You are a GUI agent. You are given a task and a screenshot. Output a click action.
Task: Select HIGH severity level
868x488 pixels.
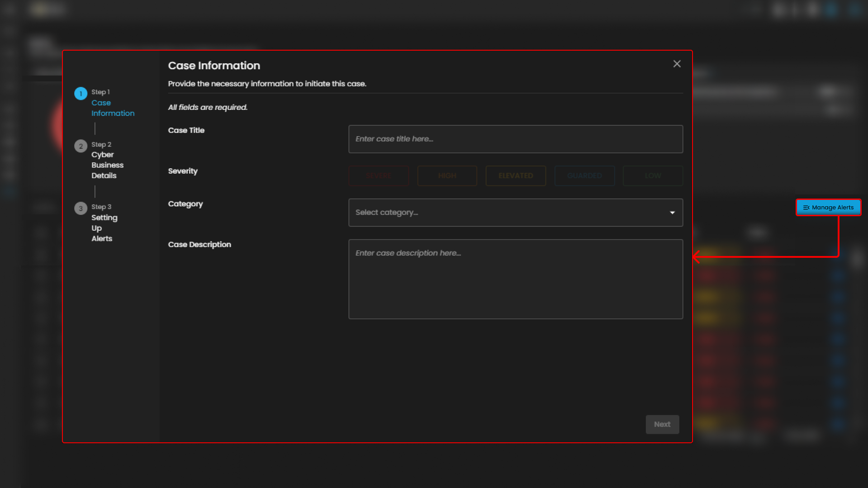447,175
